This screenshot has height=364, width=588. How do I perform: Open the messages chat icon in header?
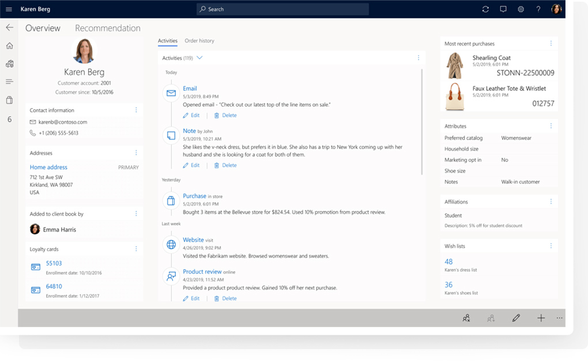point(503,9)
